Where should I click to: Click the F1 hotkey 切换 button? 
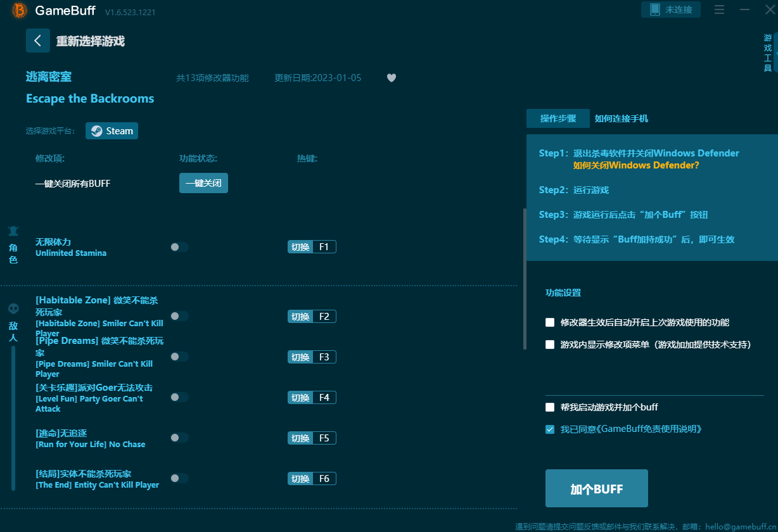click(x=300, y=247)
